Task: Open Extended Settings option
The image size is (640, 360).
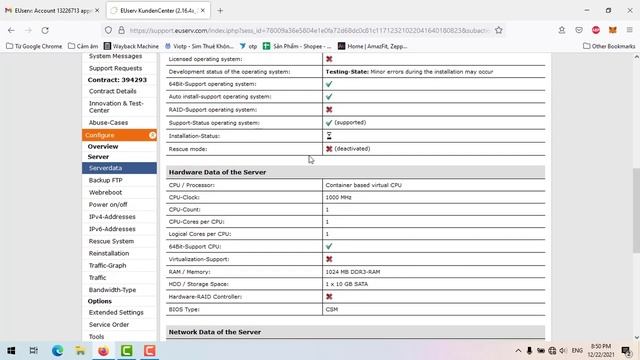Action: [x=116, y=312]
